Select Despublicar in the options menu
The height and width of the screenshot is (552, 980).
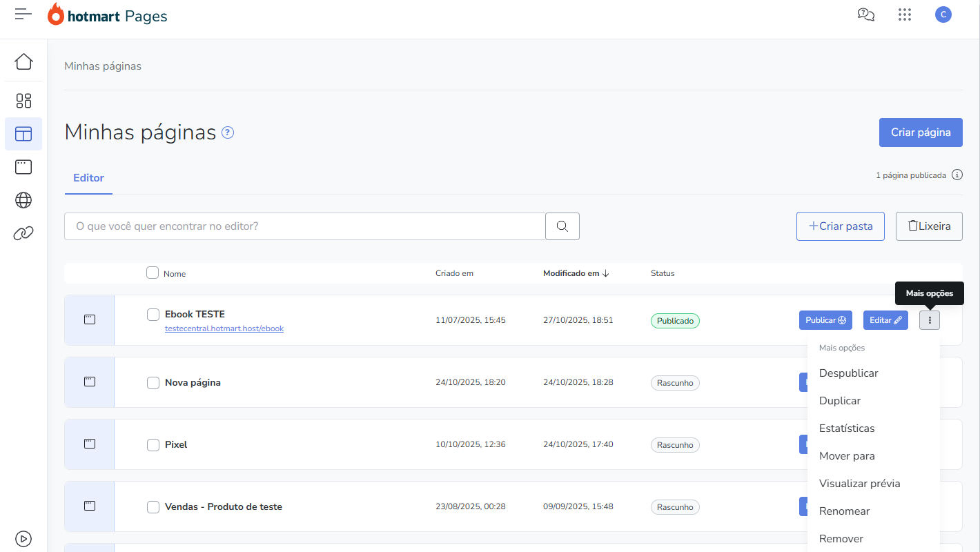(848, 373)
